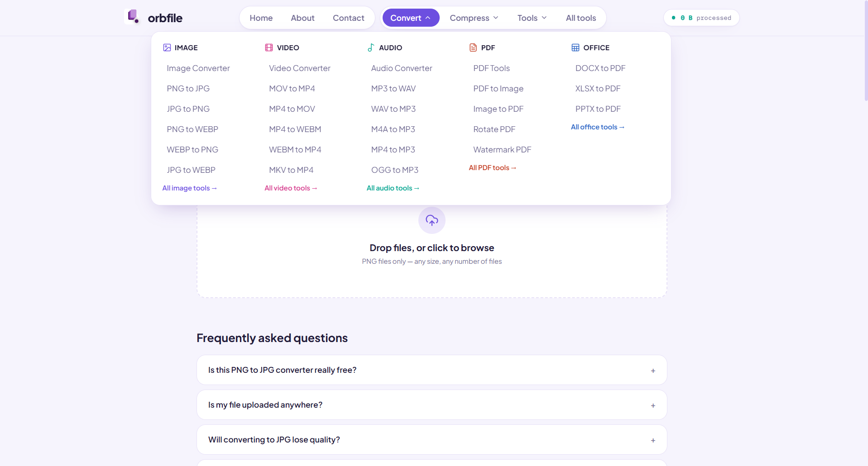Select OGG to MP3 converter
Viewport: 868px width, 466px height.
pyautogui.click(x=395, y=170)
